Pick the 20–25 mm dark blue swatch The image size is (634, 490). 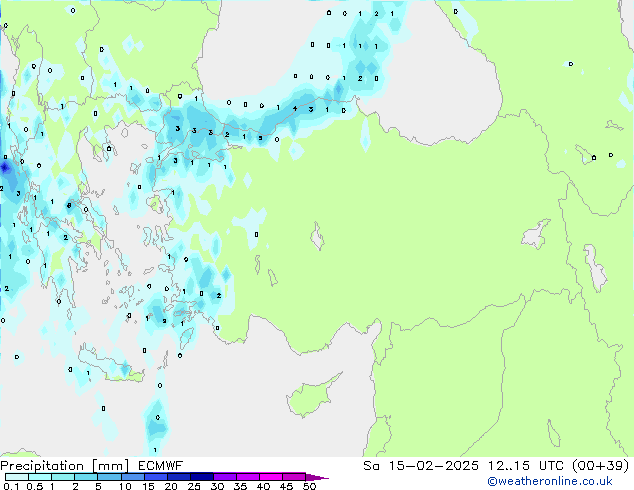pyautogui.click(x=178, y=477)
